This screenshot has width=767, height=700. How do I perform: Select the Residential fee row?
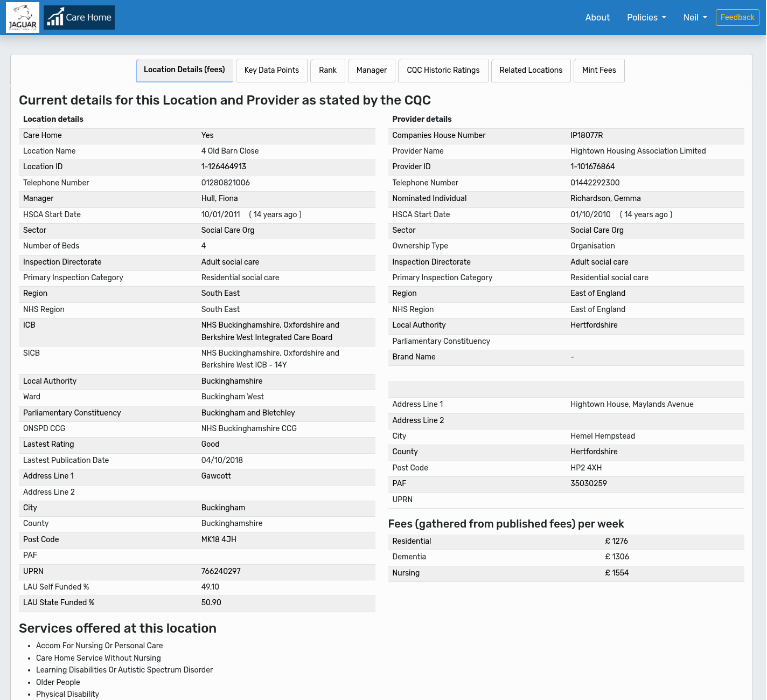[412, 541]
